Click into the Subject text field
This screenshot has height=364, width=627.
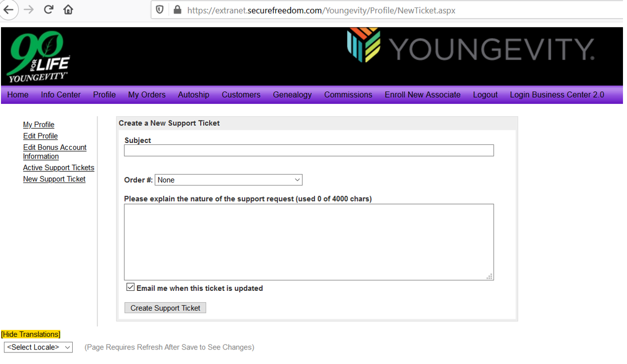coord(308,150)
